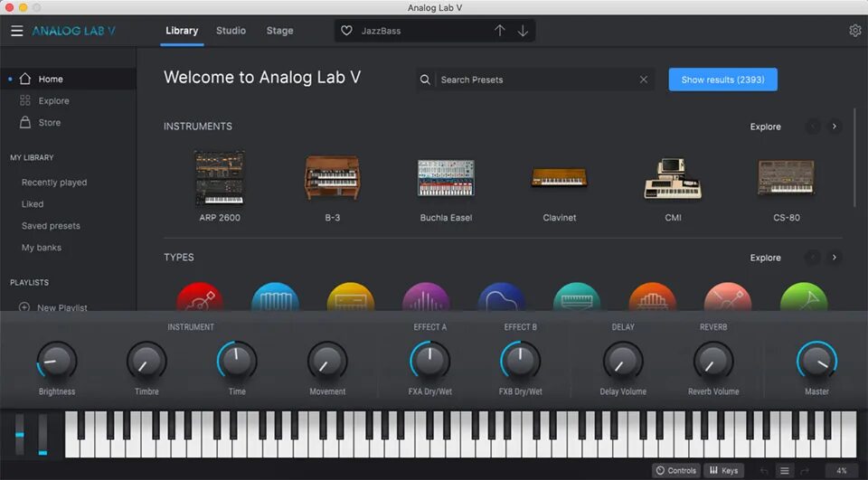Click the undo arrow in status bar
The height and width of the screenshot is (480, 868).
764,471
